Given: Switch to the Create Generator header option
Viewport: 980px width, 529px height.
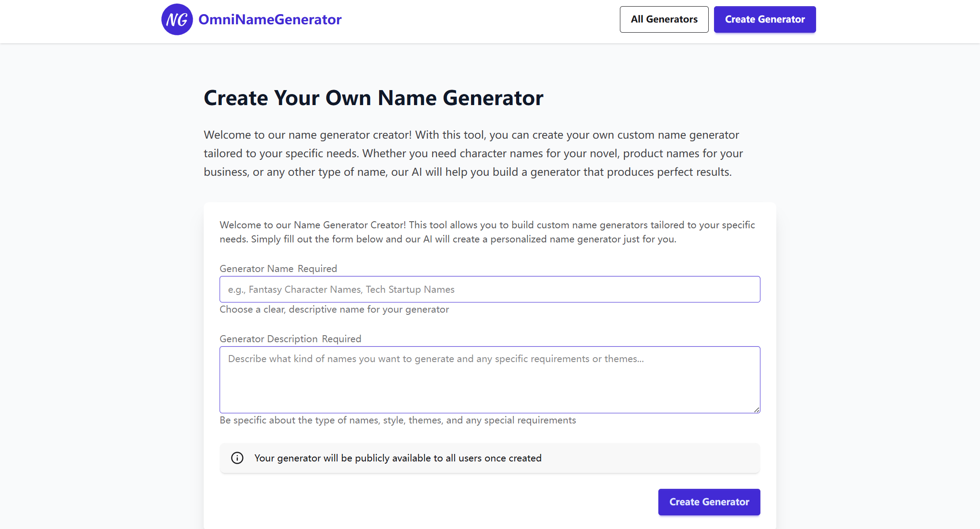Looking at the screenshot, I should (x=765, y=19).
